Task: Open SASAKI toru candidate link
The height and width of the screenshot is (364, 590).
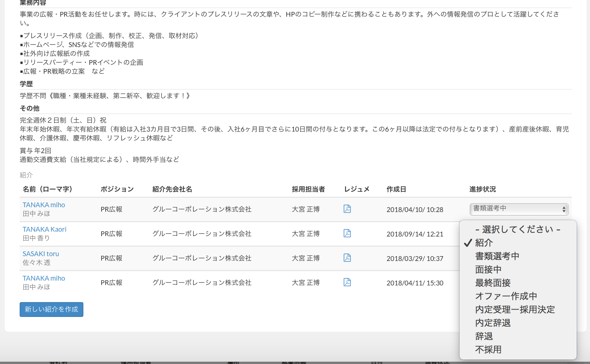Action: pos(41,254)
